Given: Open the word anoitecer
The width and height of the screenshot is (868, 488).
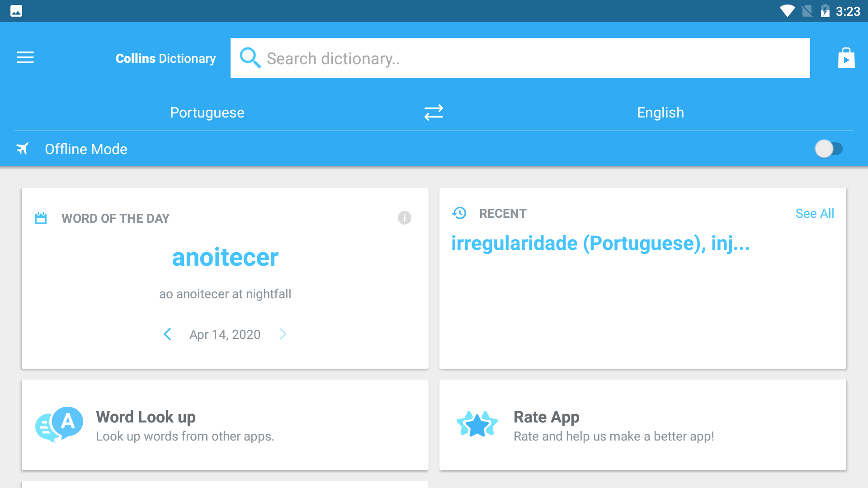Looking at the screenshot, I should point(225,257).
